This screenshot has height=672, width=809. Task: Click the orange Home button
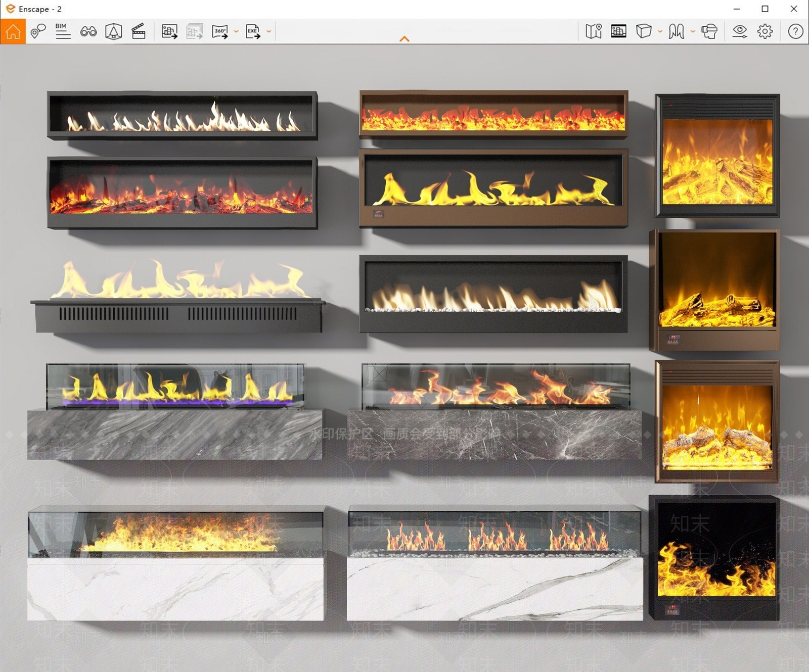[x=13, y=31]
